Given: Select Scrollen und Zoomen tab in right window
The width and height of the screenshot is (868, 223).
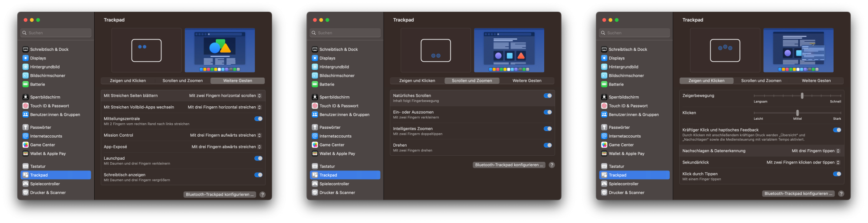Looking at the screenshot, I should click(x=761, y=81).
